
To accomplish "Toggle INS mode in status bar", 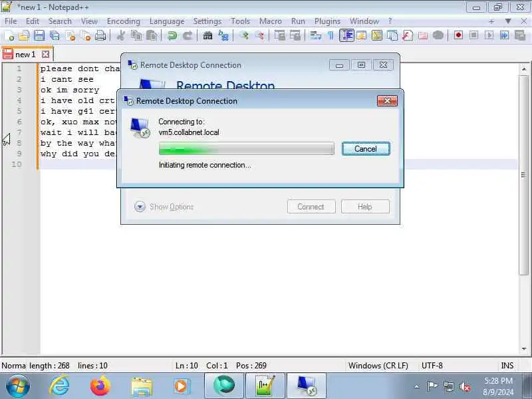I will coord(507,366).
